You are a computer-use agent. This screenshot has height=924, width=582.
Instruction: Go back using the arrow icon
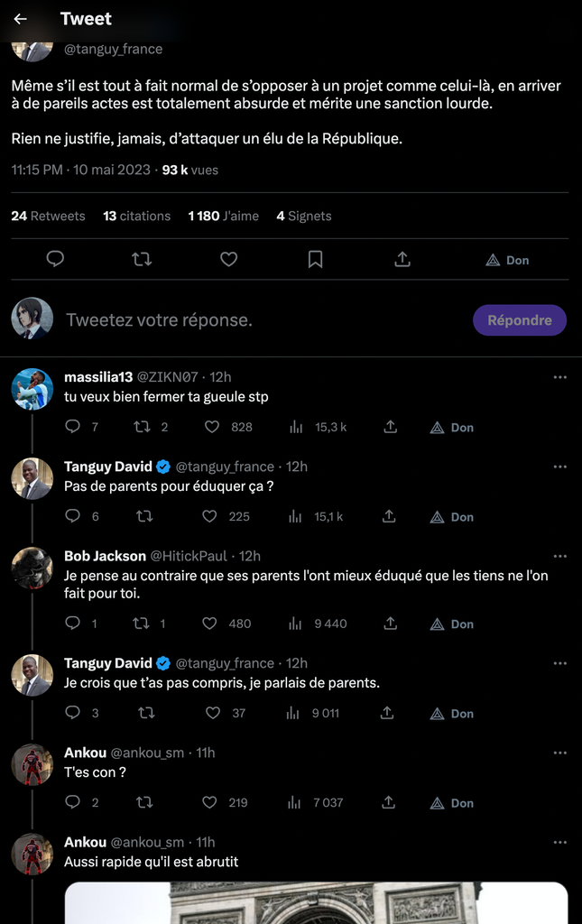(x=21, y=19)
